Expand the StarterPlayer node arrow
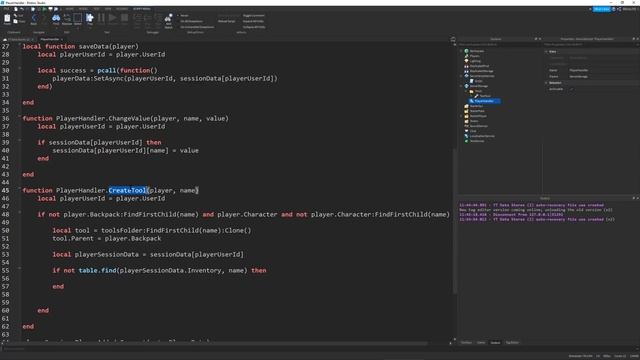The width and height of the screenshot is (640, 360). tap(461, 116)
